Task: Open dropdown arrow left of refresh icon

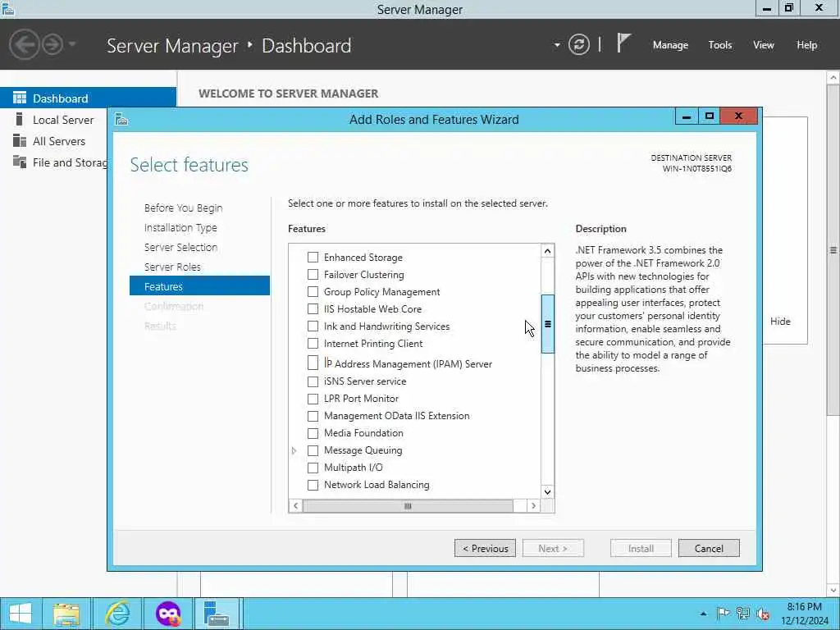Action: 557,45
